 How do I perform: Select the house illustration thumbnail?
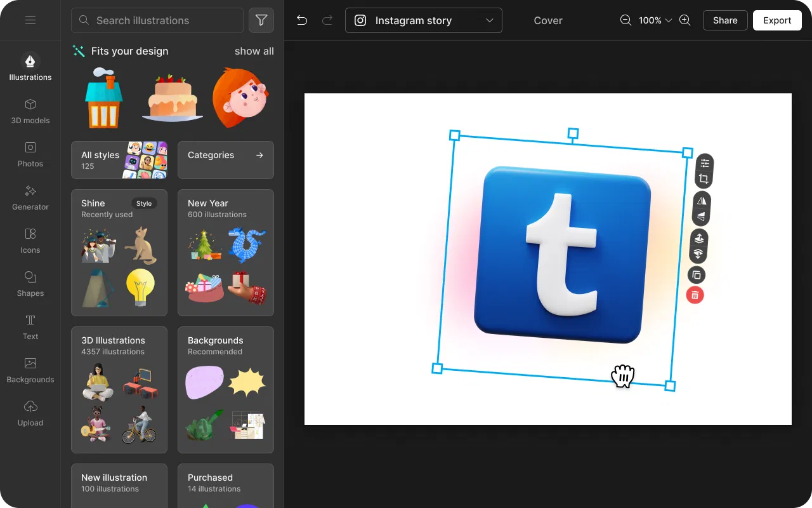coord(104,98)
